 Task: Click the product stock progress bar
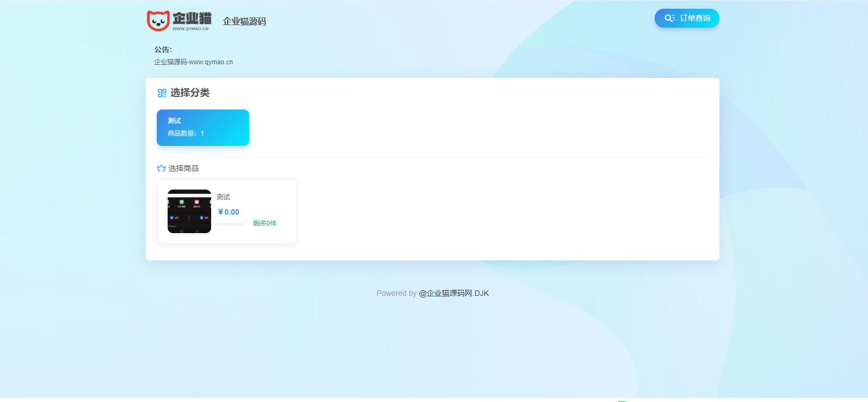(231, 224)
